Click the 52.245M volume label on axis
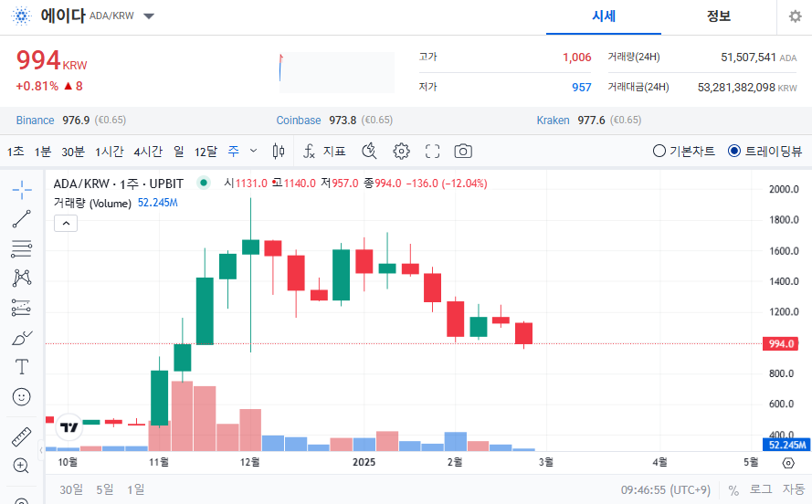 click(786, 445)
